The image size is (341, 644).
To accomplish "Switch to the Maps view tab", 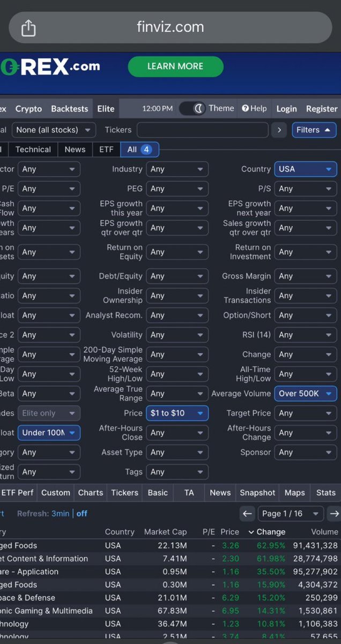I will click(x=295, y=493).
